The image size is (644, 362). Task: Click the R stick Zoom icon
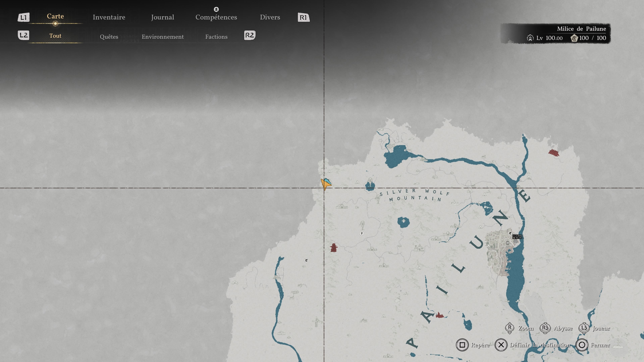click(x=509, y=328)
